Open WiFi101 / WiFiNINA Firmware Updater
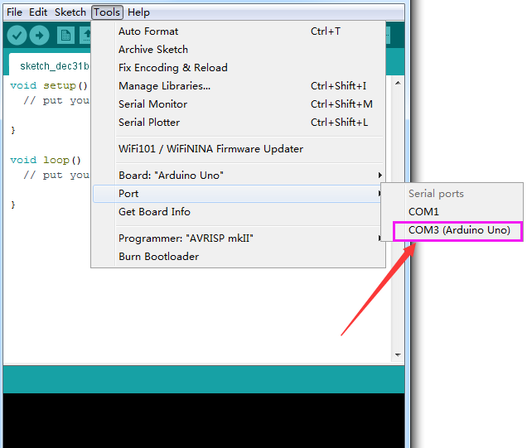This screenshot has width=527, height=448. (x=238, y=149)
